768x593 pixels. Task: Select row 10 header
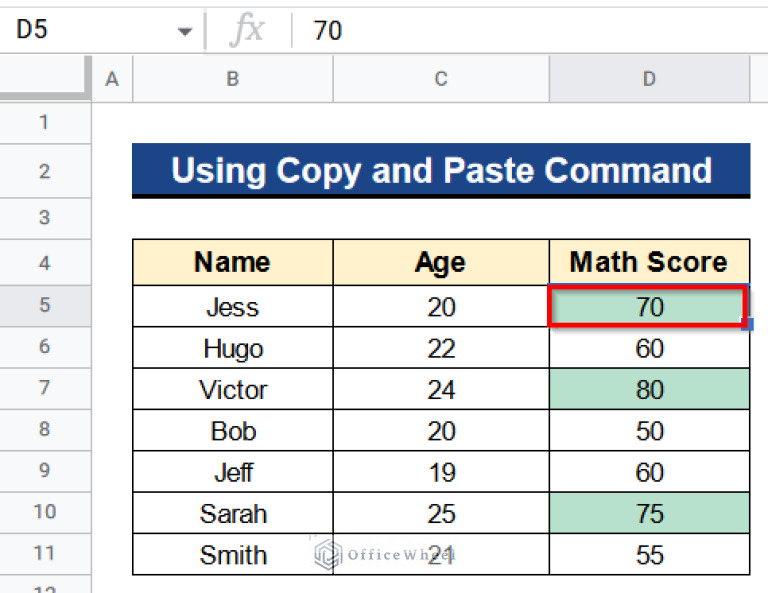point(45,513)
